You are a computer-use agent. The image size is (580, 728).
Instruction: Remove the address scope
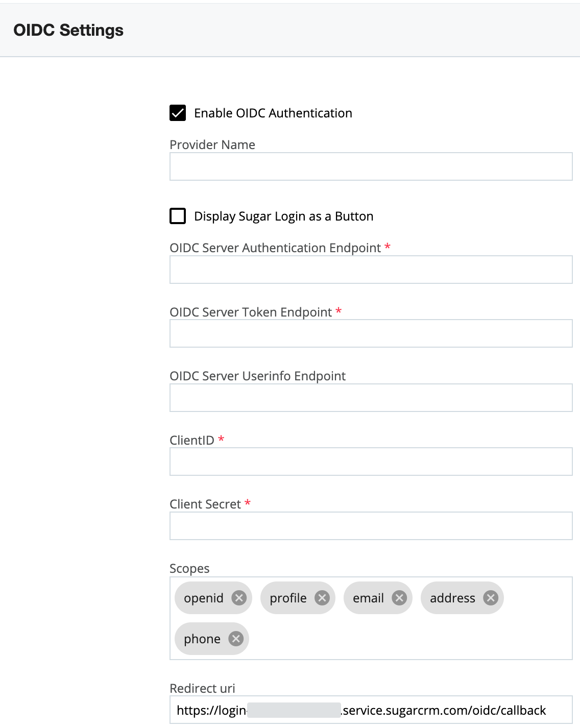point(491,598)
